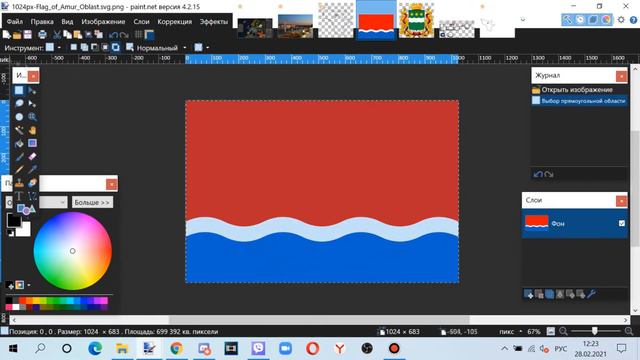This screenshot has width=640, height=360.
Task: Set selection mode to Intersect
Action: pyautogui.click(x=105, y=47)
